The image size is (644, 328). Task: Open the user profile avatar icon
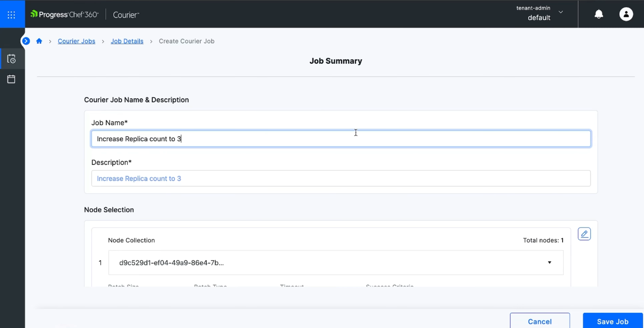[626, 14]
